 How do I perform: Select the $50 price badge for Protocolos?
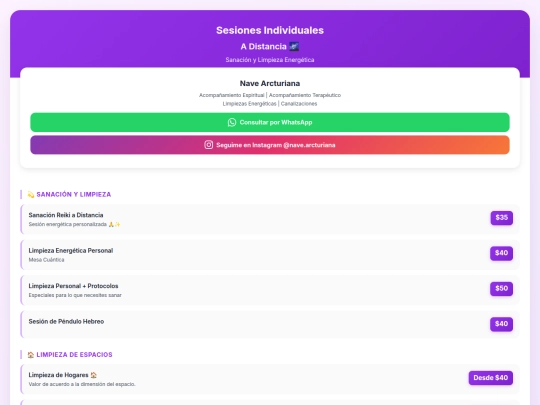[x=501, y=289]
